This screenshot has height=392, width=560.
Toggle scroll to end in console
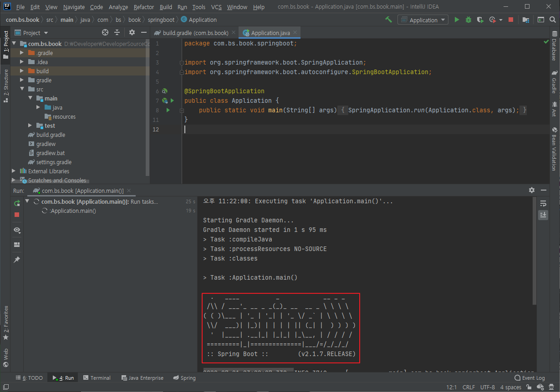pos(543,215)
